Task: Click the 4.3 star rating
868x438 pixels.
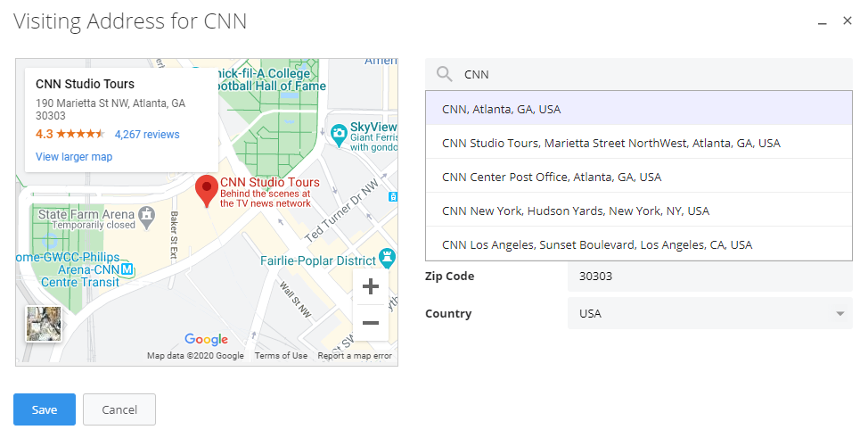Action: pyautogui.click(x=70, y=134)
